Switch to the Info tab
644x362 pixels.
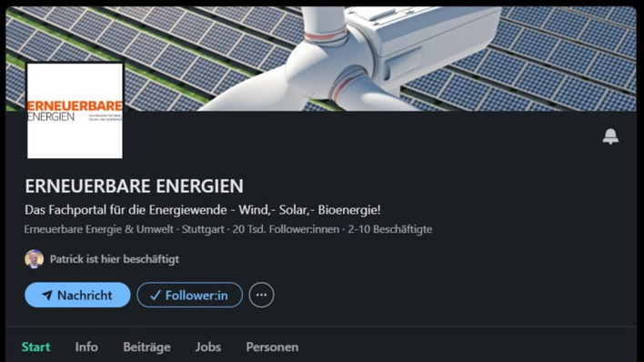click(86, 347)
